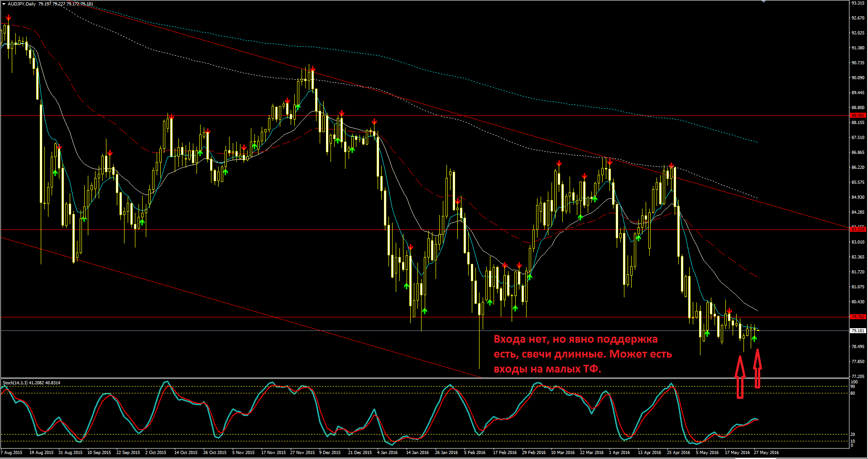Click the 92.025 price scale label
868x459 pixels.
tap(858, 33)
